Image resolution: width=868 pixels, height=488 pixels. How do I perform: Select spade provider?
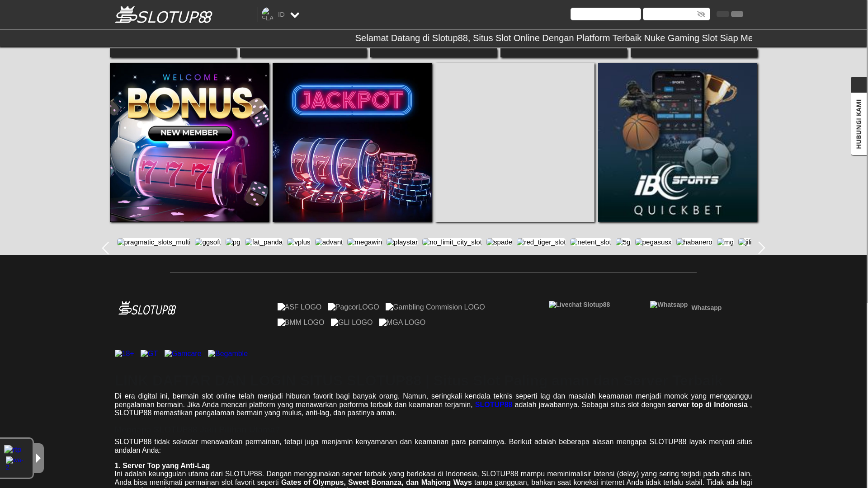499,242
